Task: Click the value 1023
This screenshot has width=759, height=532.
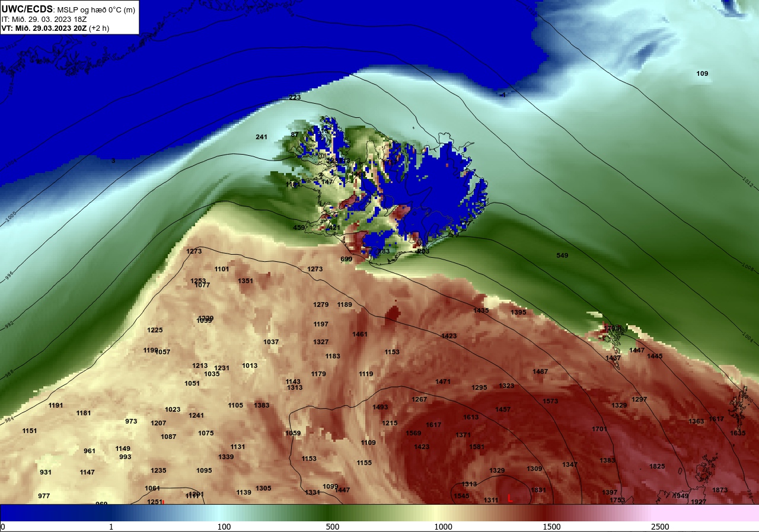Action: point(173,409)
